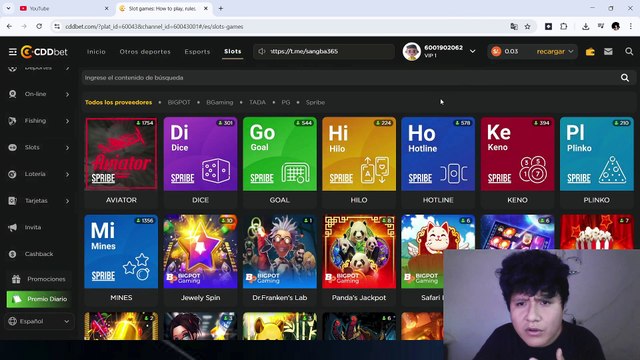Image resolution: width=640 pixels, height=360 pixels.
Task: Open the Hotline game thumbnail
Action: 438,154
